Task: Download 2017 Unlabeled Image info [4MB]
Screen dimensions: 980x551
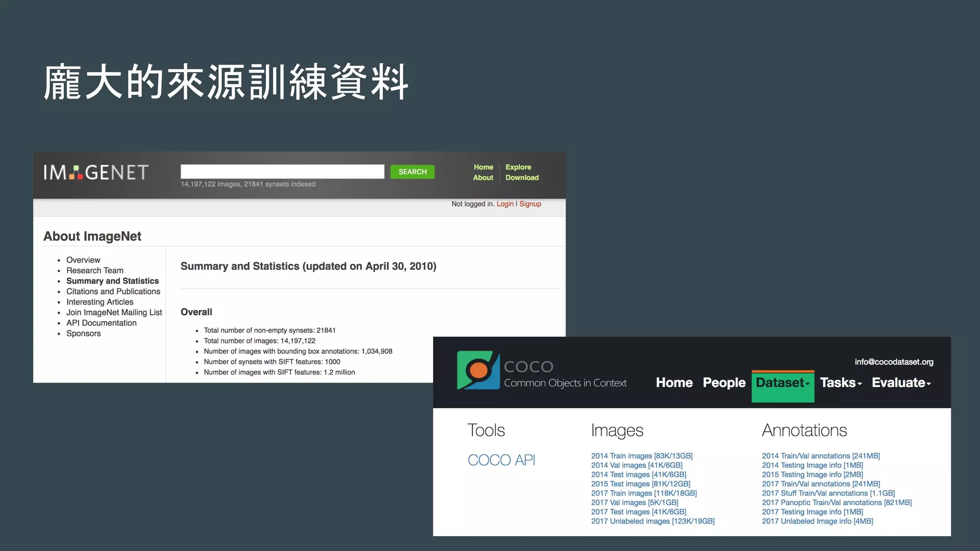Action: [x=817, y=521]
